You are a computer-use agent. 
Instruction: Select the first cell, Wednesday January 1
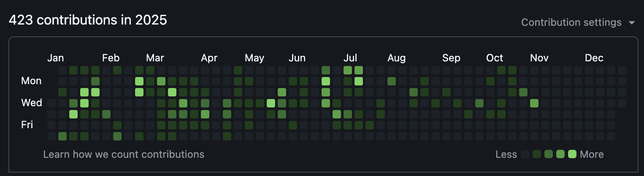51,103
